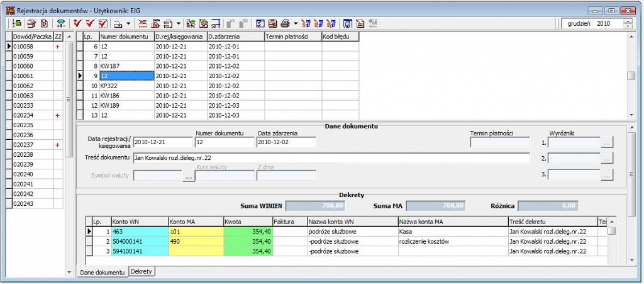Click the third blue-red sort icon

tap(331, 23)
